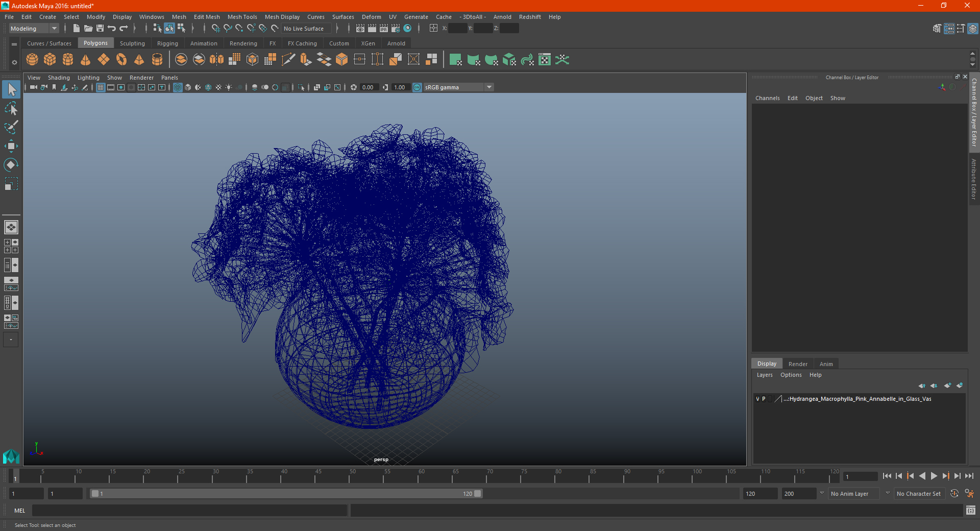Viewport: 980px width, 531px height.
Task: Switch to the Rigging shelf tab
Action: 167,43
